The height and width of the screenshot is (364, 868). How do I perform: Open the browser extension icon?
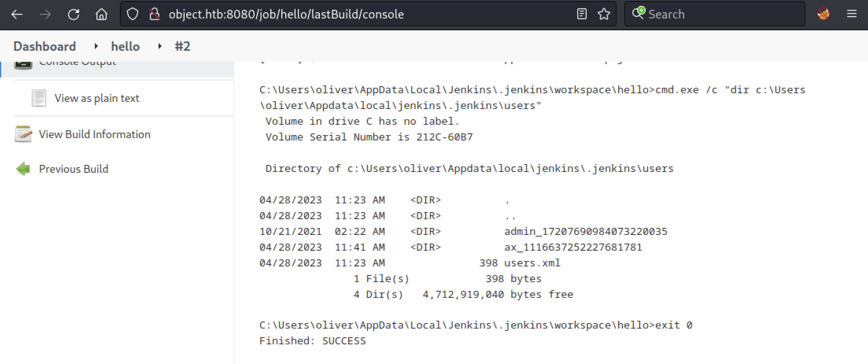tap(824, 15)
